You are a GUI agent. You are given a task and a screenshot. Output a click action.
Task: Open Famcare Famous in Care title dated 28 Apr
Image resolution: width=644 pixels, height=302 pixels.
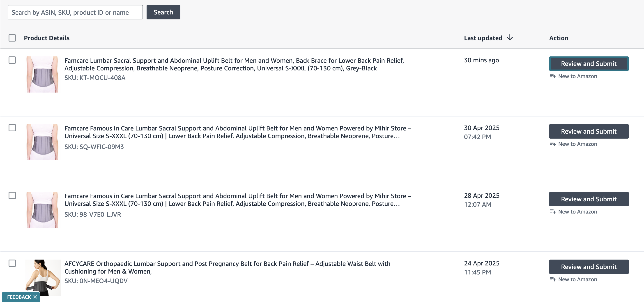(237, 200)
